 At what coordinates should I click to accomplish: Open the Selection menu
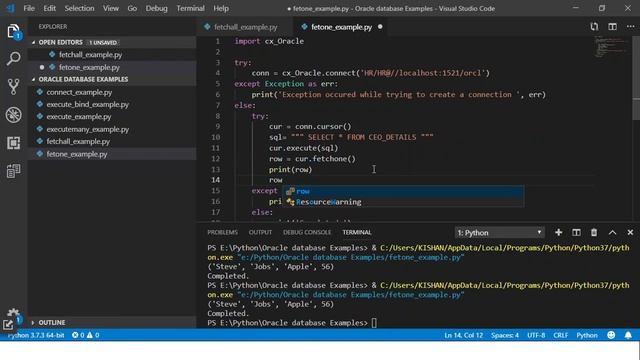point(79,8)
